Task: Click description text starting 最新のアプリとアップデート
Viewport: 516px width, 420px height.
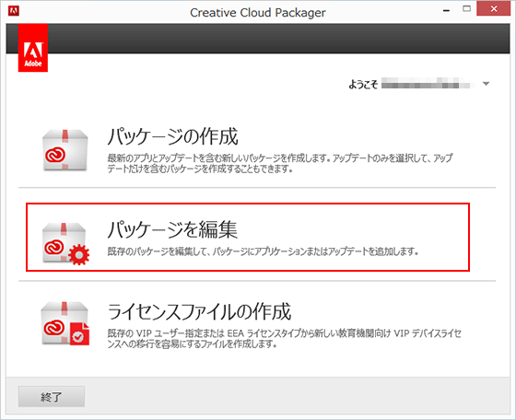Action: [280, 163]
